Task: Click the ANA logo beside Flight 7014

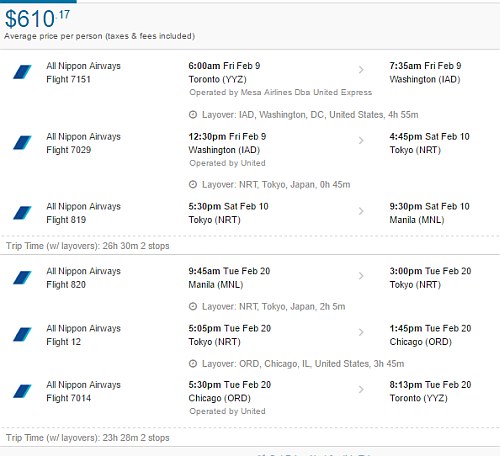Action: click(x=22, y=391)
